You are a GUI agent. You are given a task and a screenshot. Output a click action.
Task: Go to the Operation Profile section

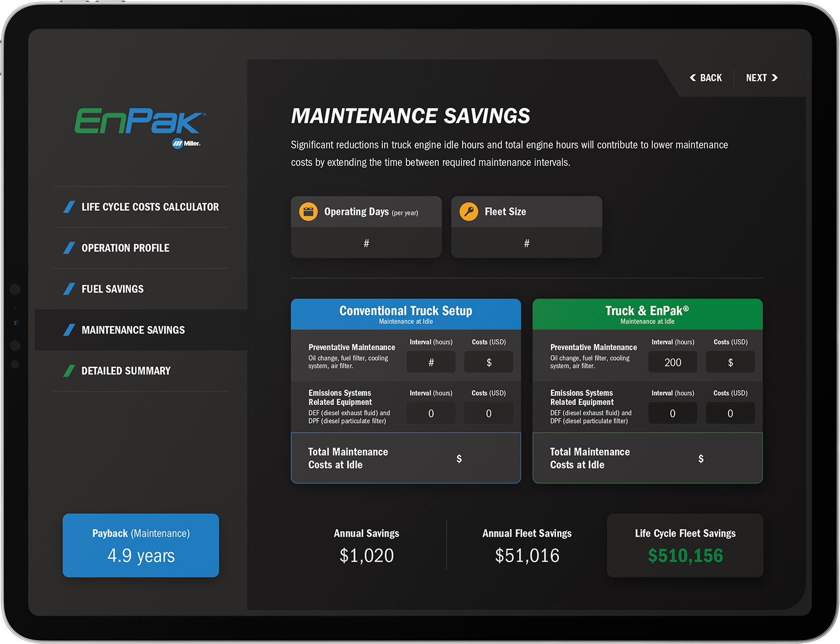141,248
